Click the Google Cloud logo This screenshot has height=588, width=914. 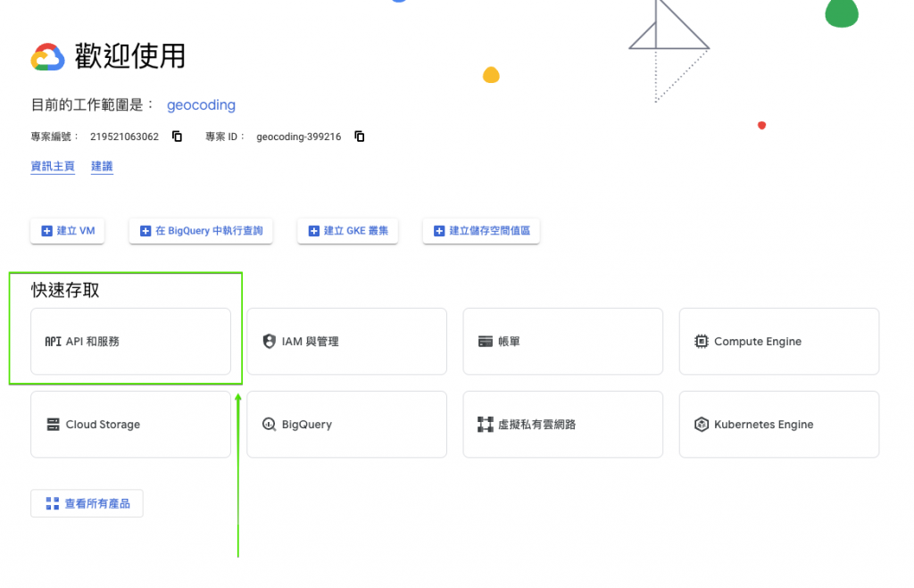coord(48,57)
